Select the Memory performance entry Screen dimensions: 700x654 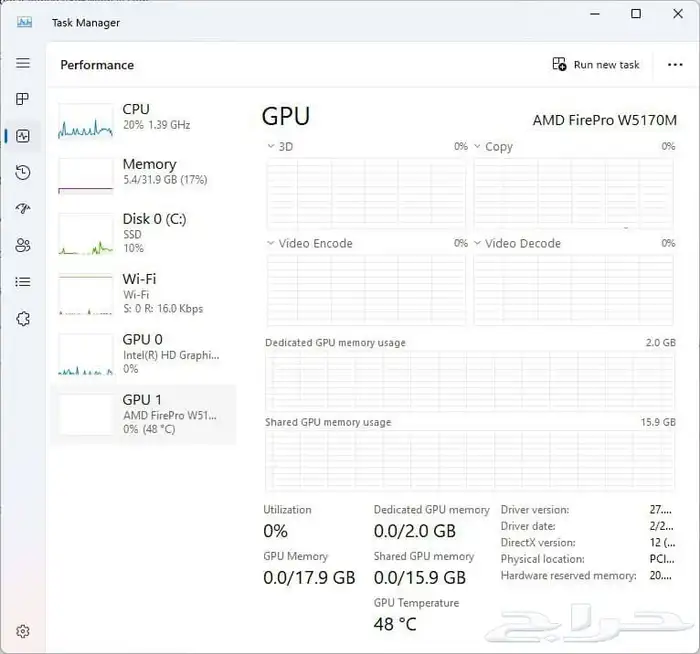coord(143,175)
